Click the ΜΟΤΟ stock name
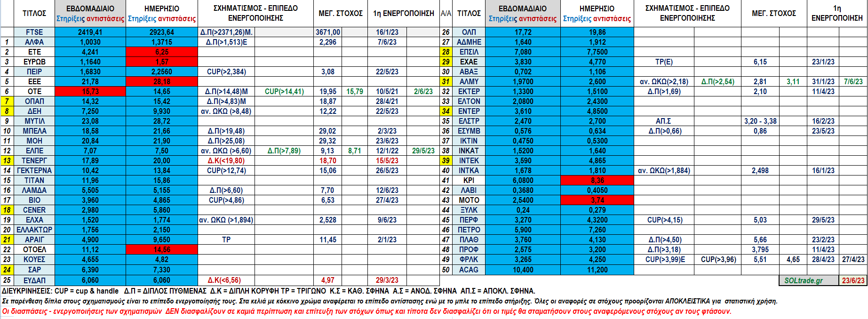Image resolution: width=868 pixels, height=319 pixels. tap(469, 200)
